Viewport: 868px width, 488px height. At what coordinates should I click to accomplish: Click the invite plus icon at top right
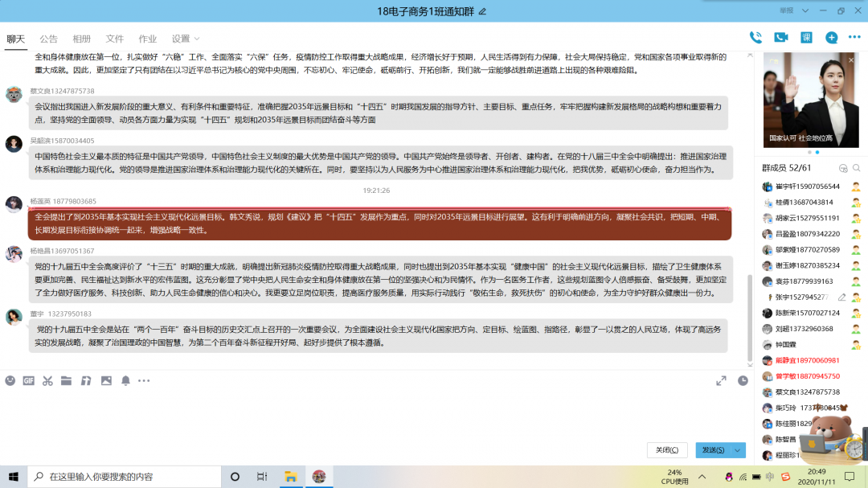tap(831, 37)
